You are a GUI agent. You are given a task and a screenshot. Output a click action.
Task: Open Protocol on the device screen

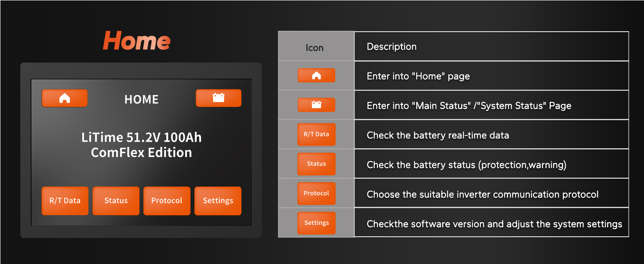(167, 201)
